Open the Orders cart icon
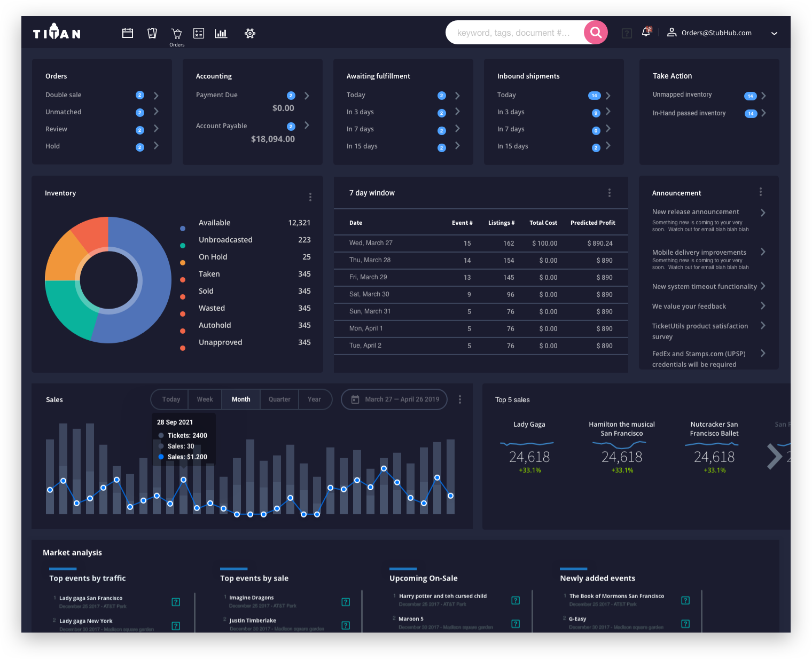The height and width of the screenshot is (659, 812). 177,34
